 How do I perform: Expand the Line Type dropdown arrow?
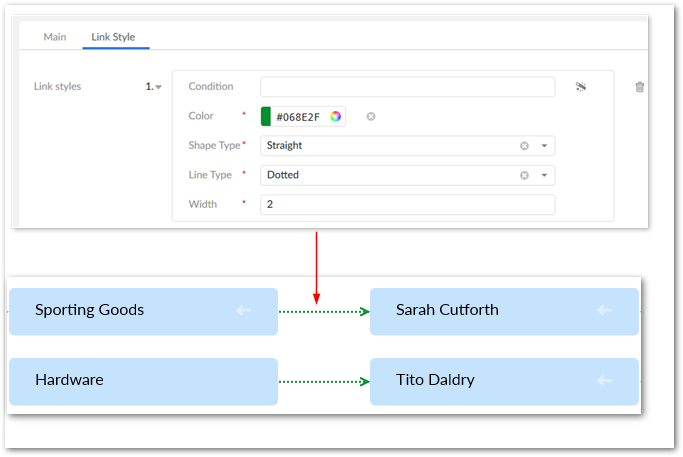point(544,175)
